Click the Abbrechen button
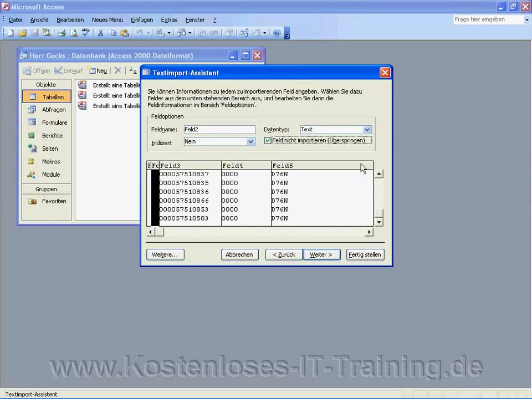Screen dimensions: 532x399 coord(239,255)
